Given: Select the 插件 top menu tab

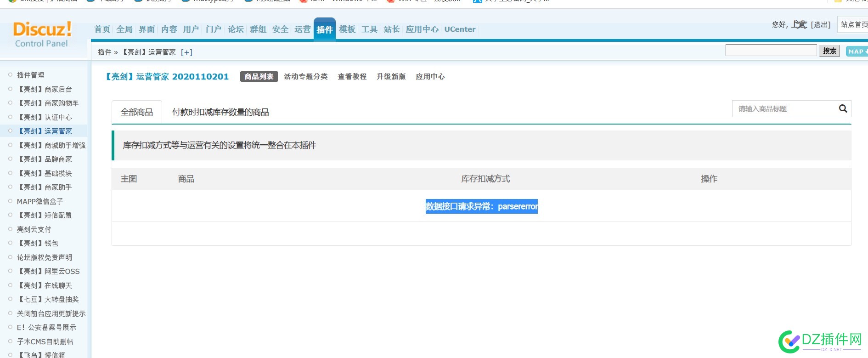Looking at the screenshot, I should (x=325, y=29).
